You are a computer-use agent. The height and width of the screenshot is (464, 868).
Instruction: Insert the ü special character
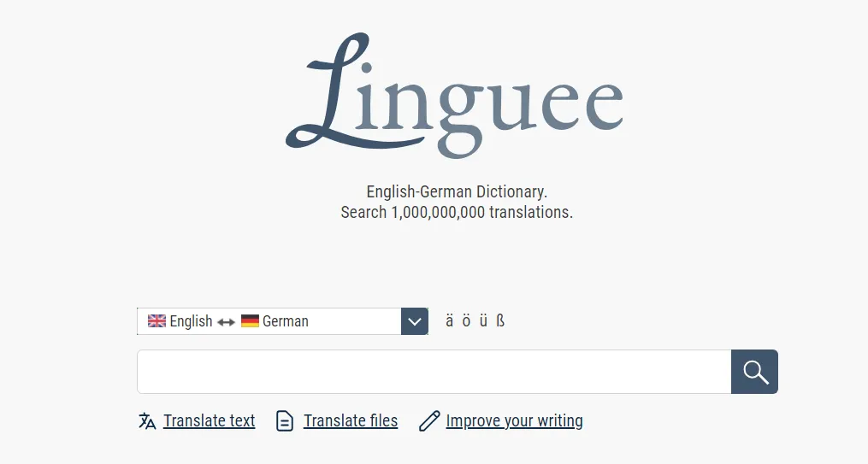coord(483,321)
